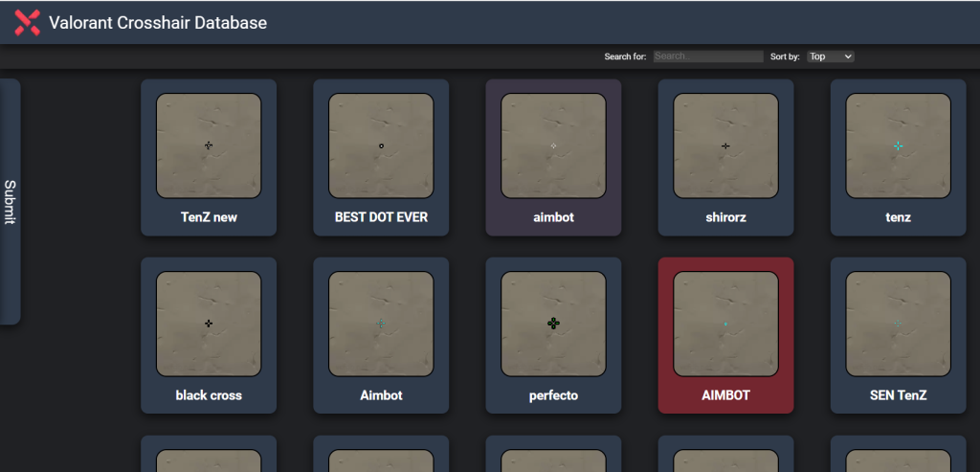
Task: Select the BEST DOT EVER crosshair preview
Action: point(381,146)
